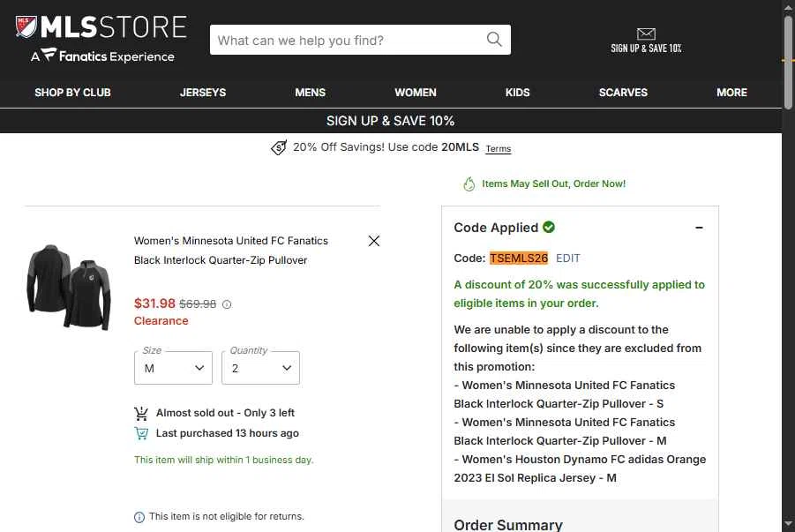
Task: Click the Order Summary heading
Action: (508, 525)
